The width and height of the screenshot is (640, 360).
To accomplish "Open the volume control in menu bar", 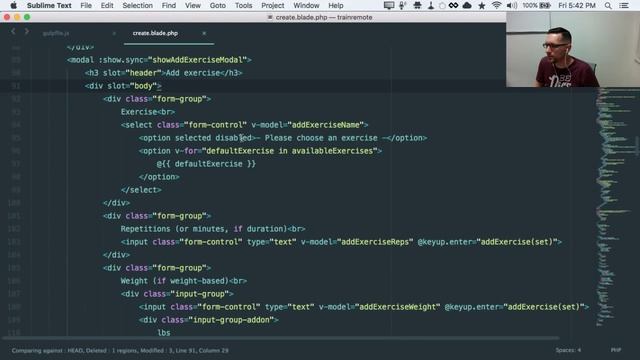I will coord(511,5).
